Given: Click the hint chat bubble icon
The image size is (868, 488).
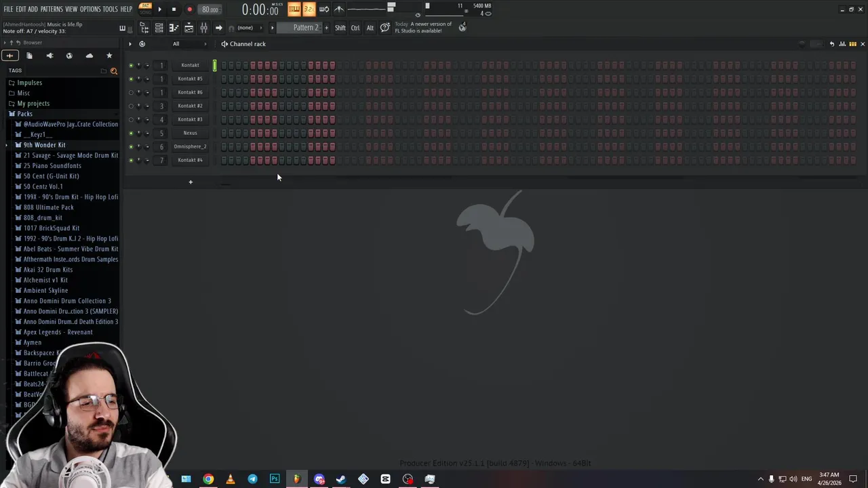Looking at the screenshot, I should coord(384,28).
